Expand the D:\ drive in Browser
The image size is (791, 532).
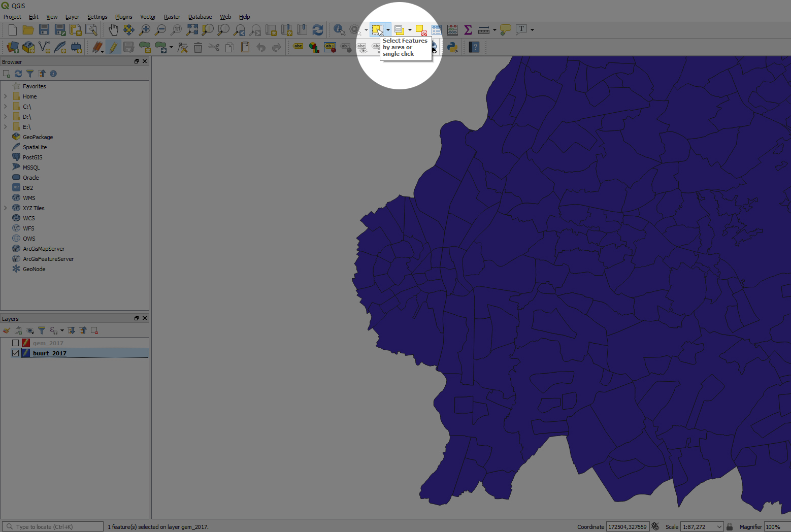click(x=6, y=117)
